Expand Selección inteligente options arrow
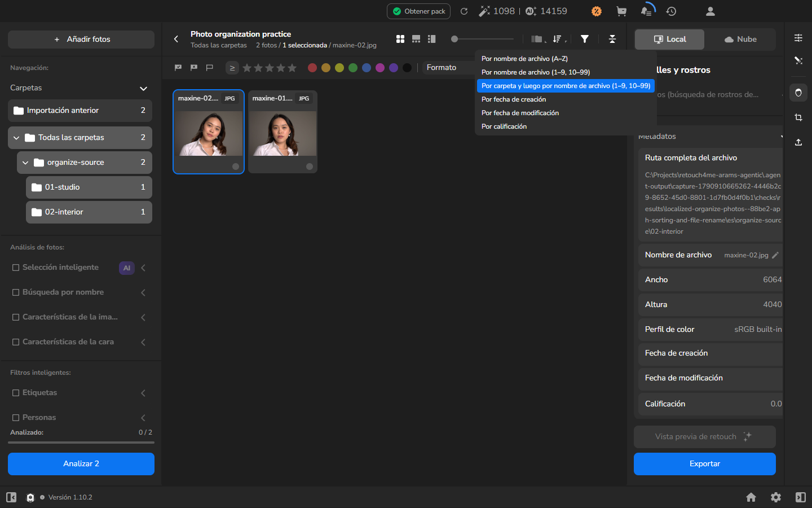The width and height of the screenshot is (812, 508). coord(143,268)
